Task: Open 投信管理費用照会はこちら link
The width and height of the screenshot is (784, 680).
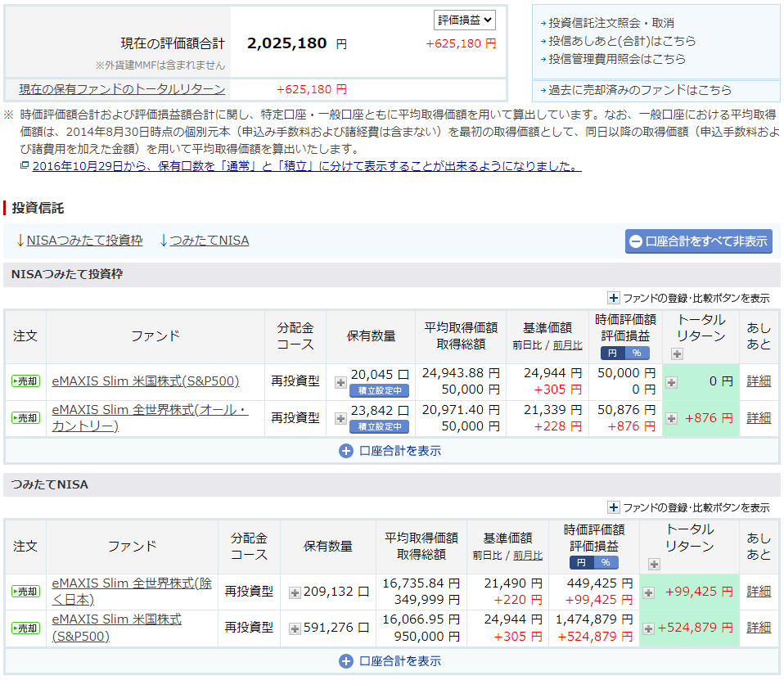Action: (617, 59)
